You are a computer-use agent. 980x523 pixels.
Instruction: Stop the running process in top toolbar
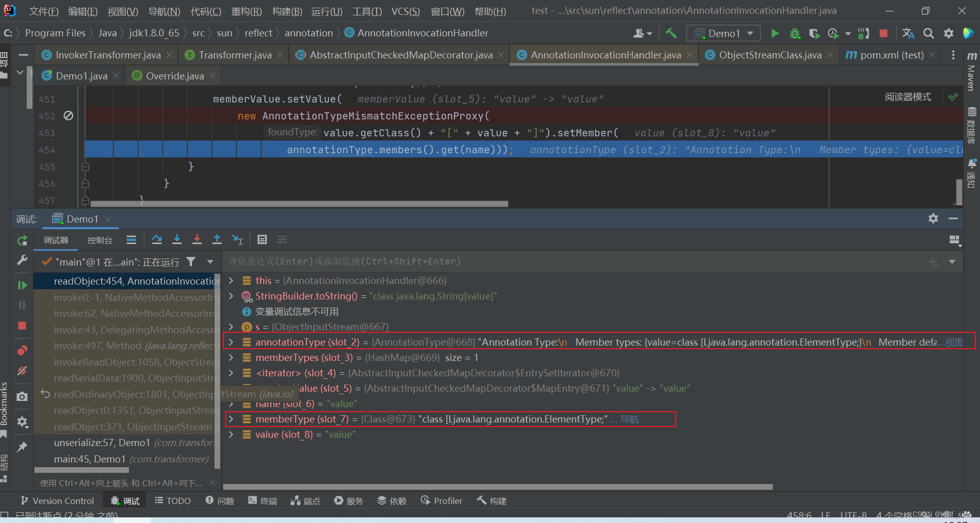click(x=883, y=33)
